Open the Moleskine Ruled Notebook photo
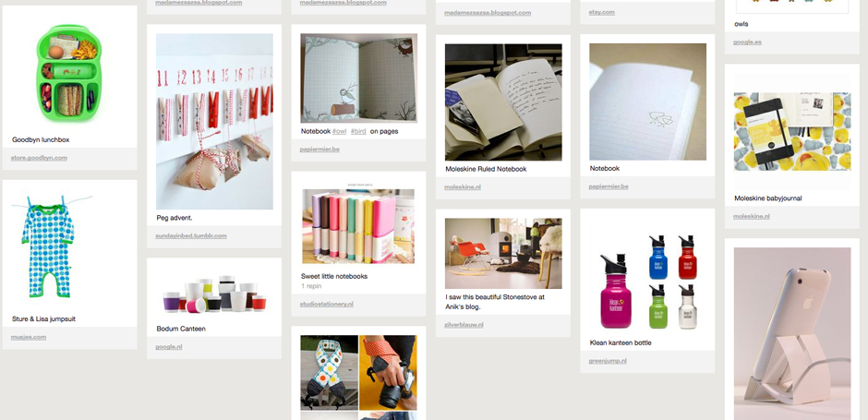This screenshot has height=420, width=868. point(503,102)
